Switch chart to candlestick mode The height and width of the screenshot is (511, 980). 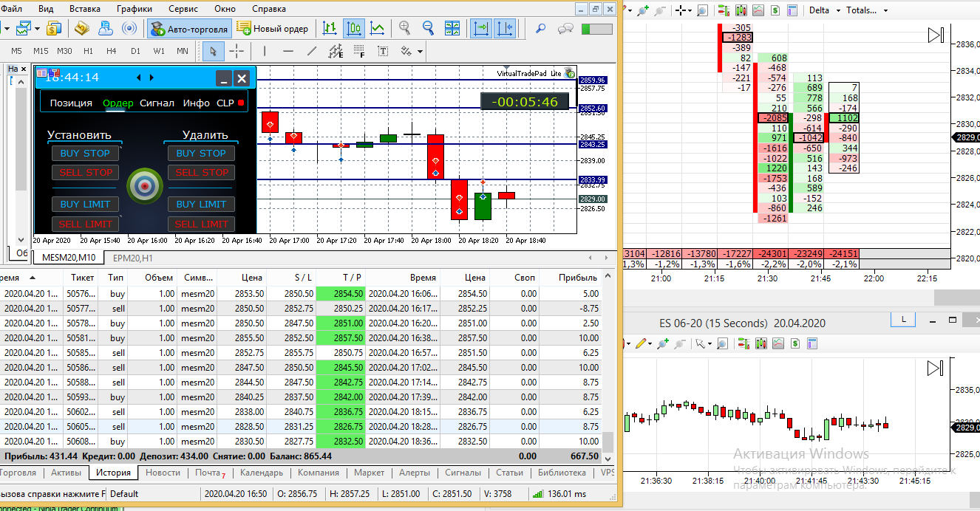354,29
